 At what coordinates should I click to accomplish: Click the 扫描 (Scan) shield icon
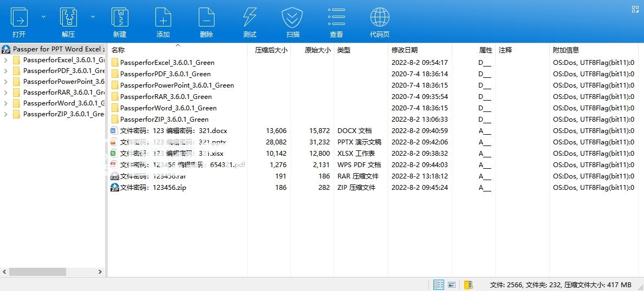(x=292, y=22)
